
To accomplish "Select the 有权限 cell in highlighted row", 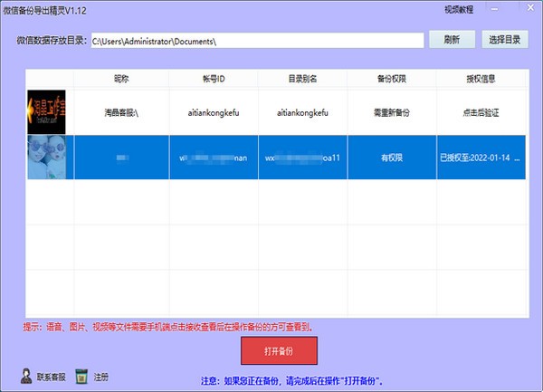I will (x=391, y=157).
